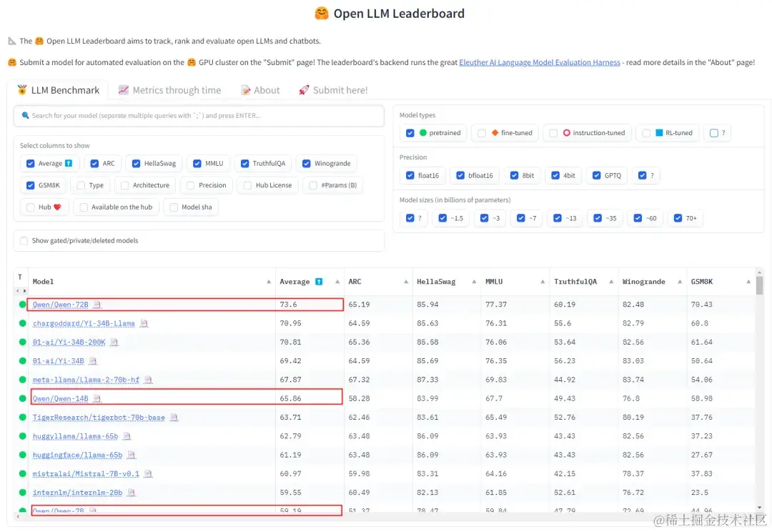Sort by HellaSwag column using header arrow
Screen dimensions: 772x532
474,282
